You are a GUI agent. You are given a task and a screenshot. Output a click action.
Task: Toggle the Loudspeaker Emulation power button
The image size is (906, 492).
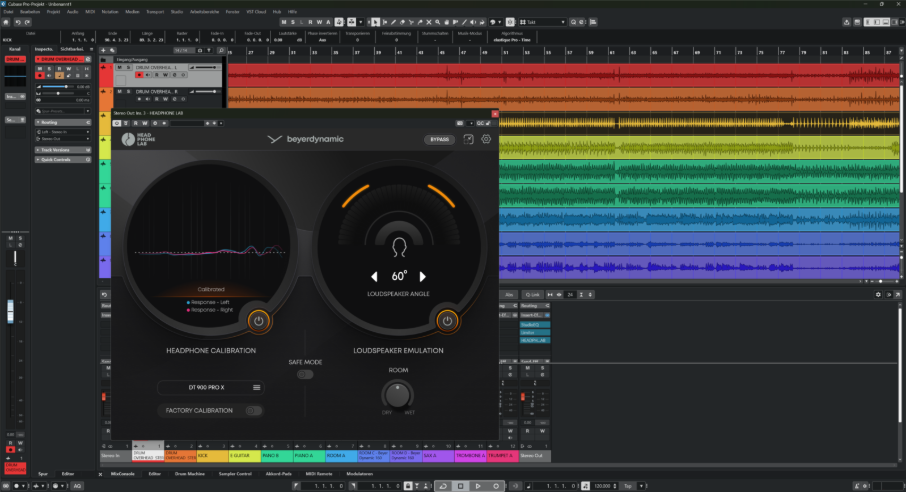click(x=447, y=321)
